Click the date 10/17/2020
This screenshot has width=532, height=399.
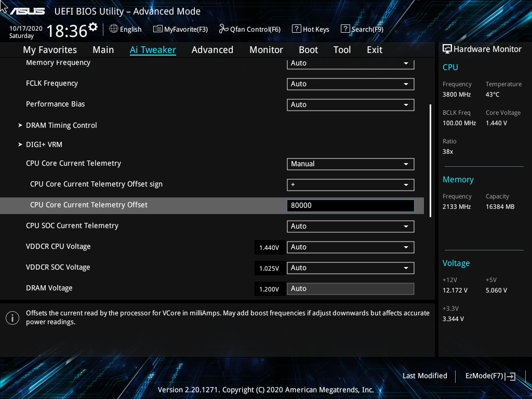click(x=26, y=29)
